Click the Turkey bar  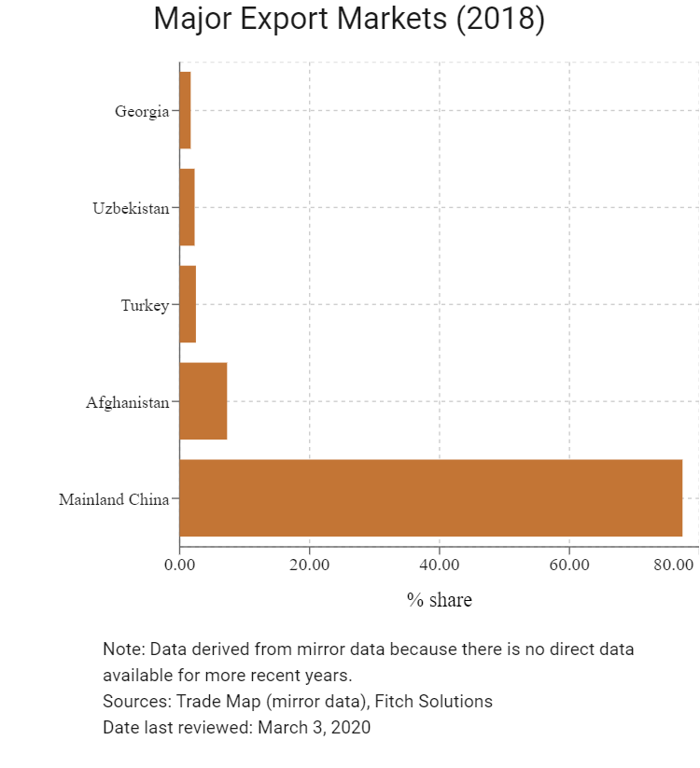tap(188, 304)
